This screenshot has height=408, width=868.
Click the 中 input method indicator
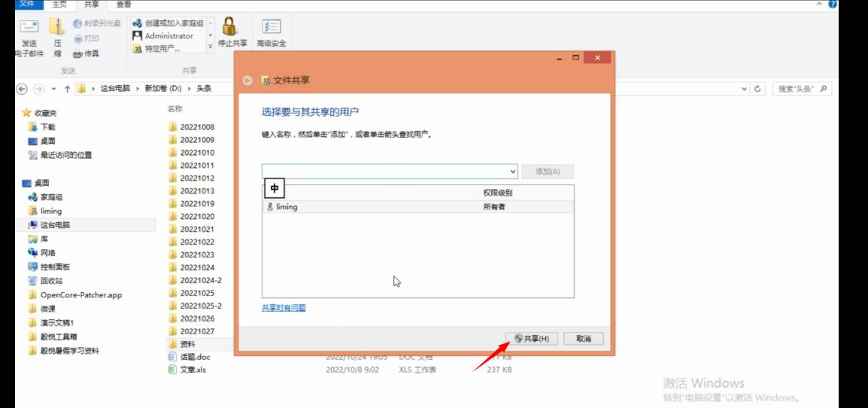[x=275, y=188]
